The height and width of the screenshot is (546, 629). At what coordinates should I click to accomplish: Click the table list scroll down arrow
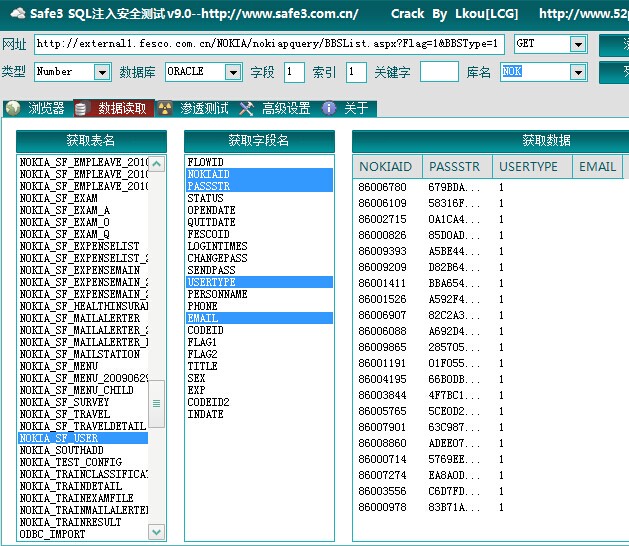coord(157,532)
